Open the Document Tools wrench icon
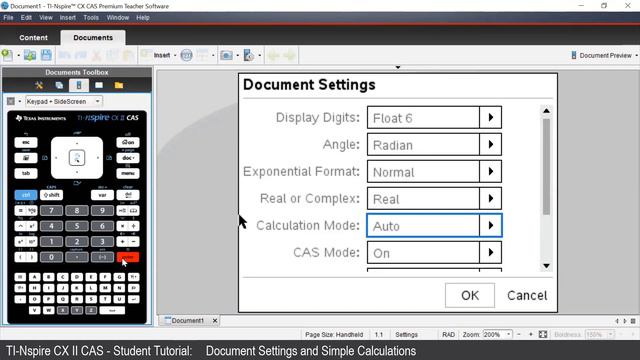 [39, 85]
